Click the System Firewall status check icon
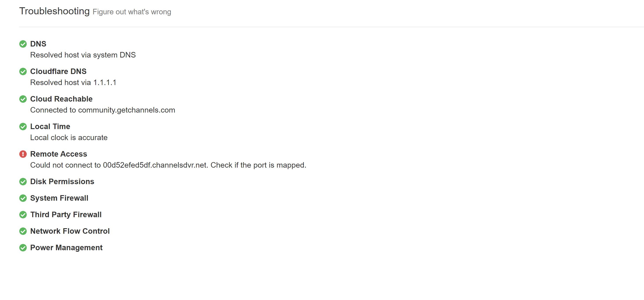Viewport: 644px width, 300px height. click(x=23, y=198)
